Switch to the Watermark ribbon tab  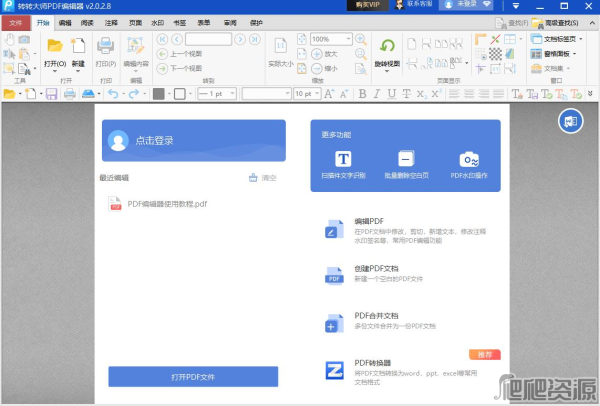click(x=157, y=23)
